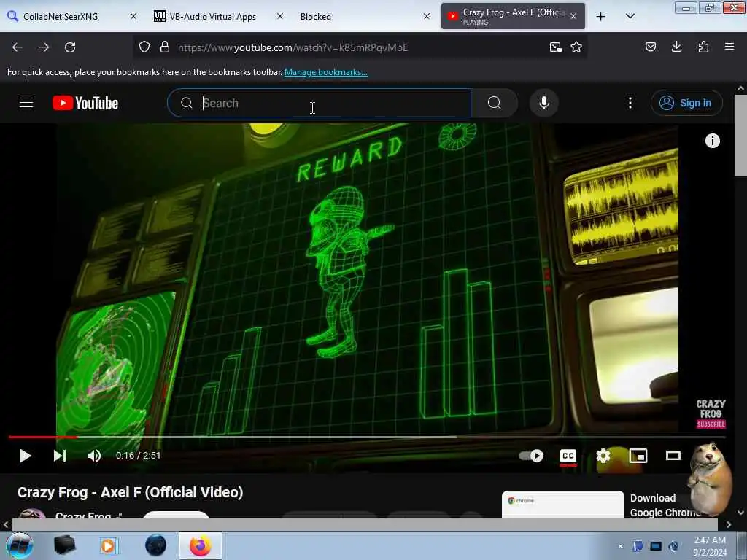Open the clock showing 2:47 AM

click(710, 546)
